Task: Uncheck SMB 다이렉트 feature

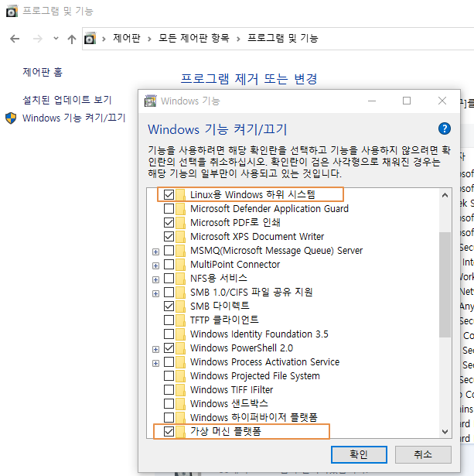Action: click(169, 306)
